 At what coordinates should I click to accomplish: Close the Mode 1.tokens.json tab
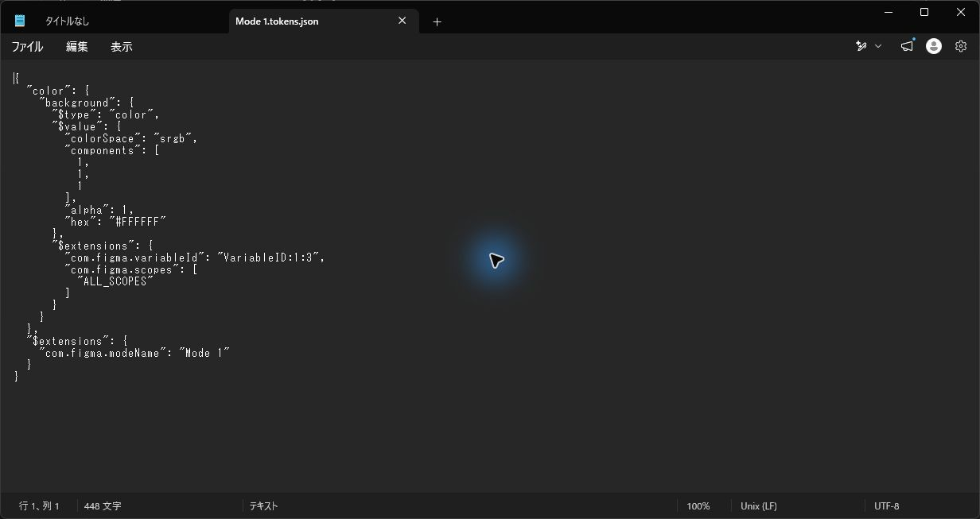[x=402, y=21]
